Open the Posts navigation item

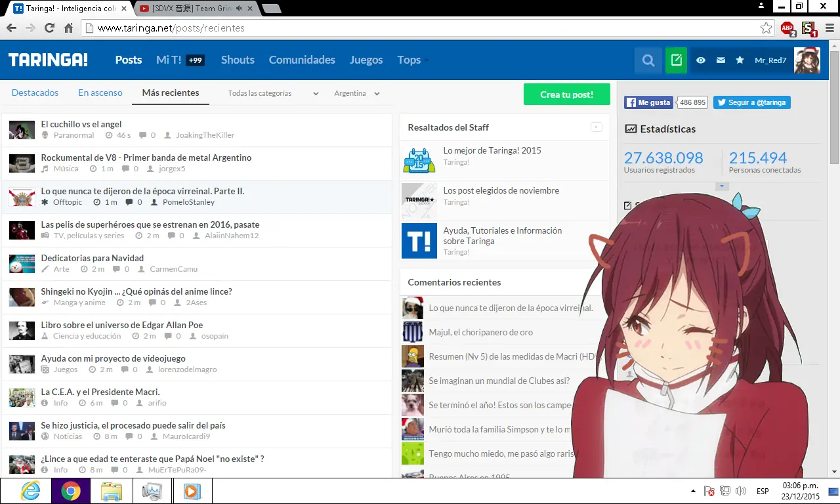(129, 60)
